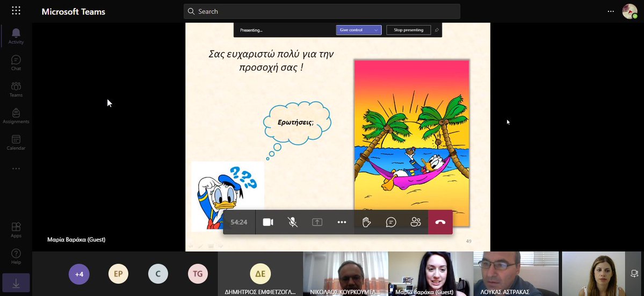This screenshot has width=644, height=296.
Task: Open the Give control dropdown
Action: (x=359, y=30)
